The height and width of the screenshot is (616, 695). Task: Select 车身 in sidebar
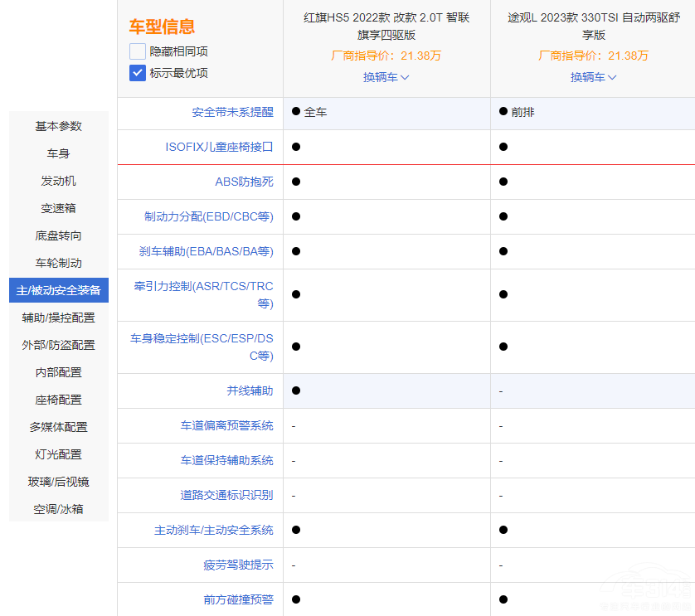coord(59,153)
